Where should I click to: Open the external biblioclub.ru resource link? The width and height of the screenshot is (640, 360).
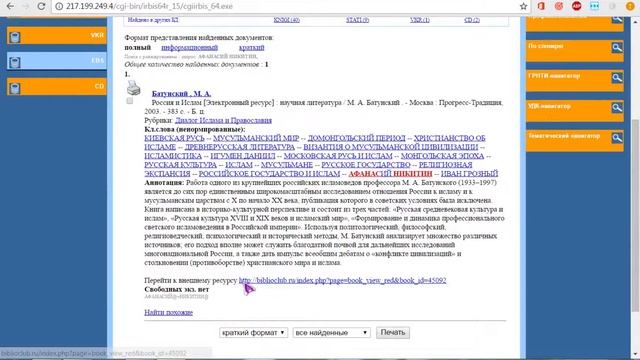tap(342, 280)
